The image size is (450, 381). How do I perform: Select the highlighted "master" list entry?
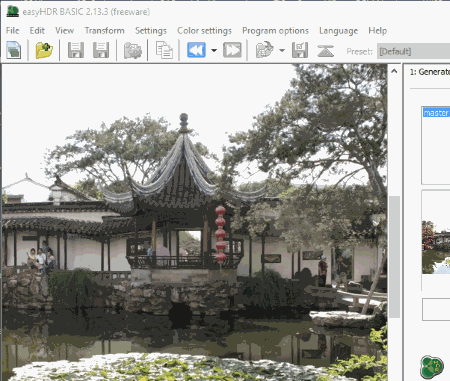[x=436, y=113]
